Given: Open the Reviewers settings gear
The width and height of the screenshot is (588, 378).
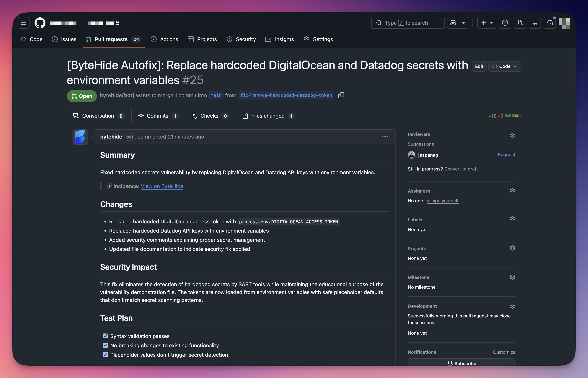Looking at the screenshot, I should (x=512, y=135).
